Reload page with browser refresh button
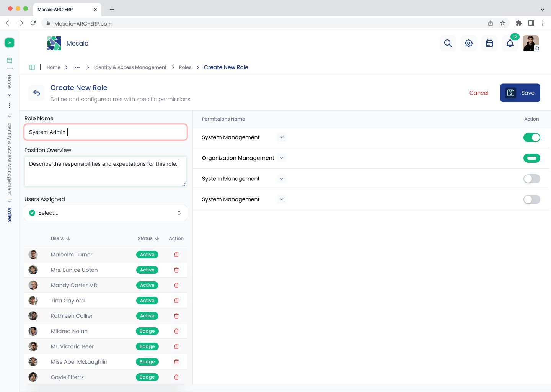This screenshot has width=551, height=392. pos(33,23)
